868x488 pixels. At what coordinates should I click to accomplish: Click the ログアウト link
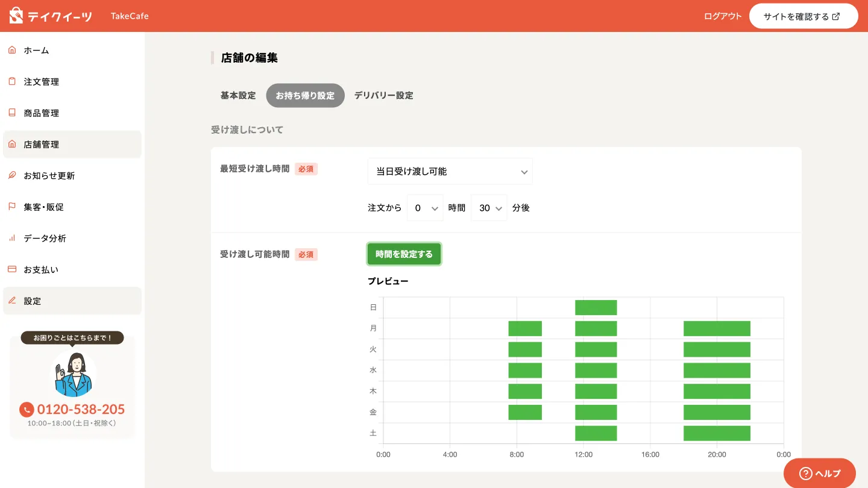(x=723, y=16)
